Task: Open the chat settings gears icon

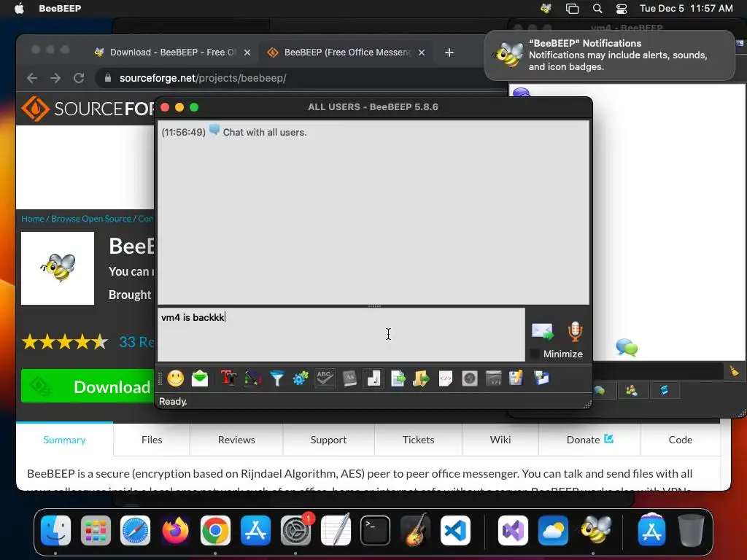Action: 301,378
